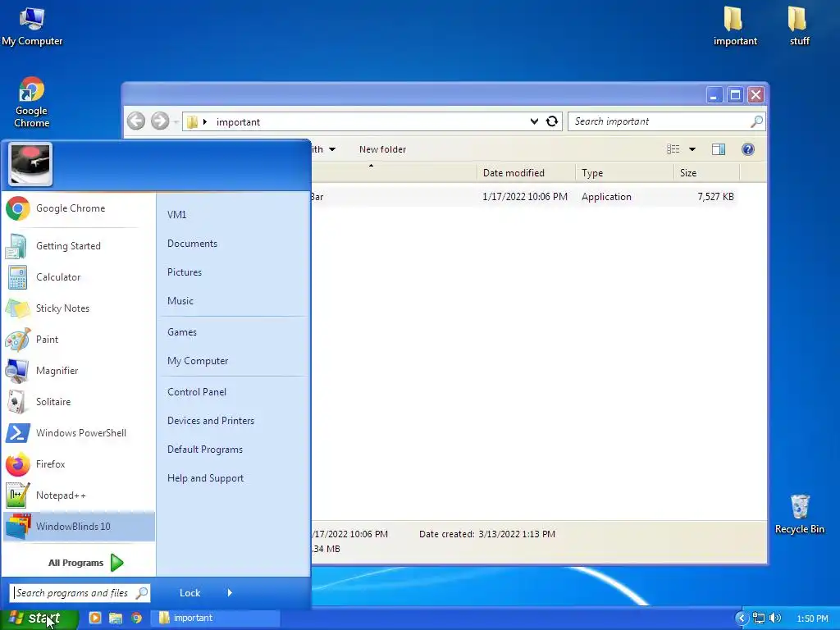Launch Paint from the Start menu
The height and width of the screenshot is (630, 840).
pyautogui.click(x=78, y=339)
